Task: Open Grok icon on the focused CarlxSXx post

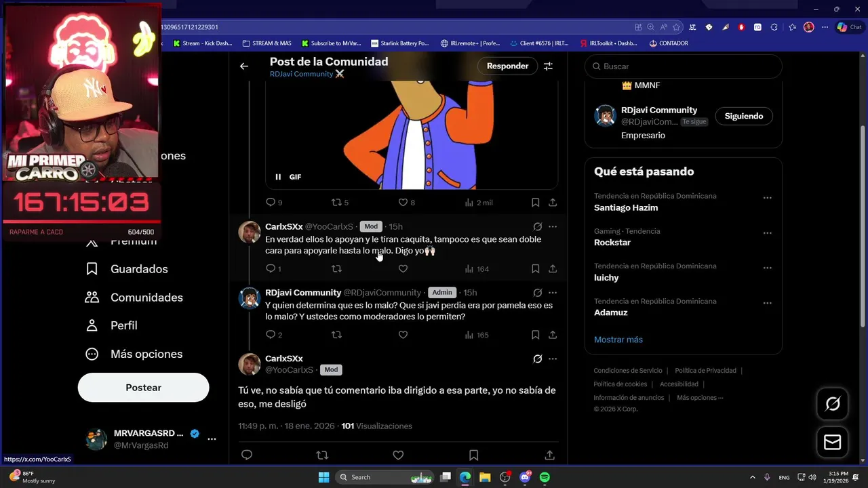Action: (537, 359)
